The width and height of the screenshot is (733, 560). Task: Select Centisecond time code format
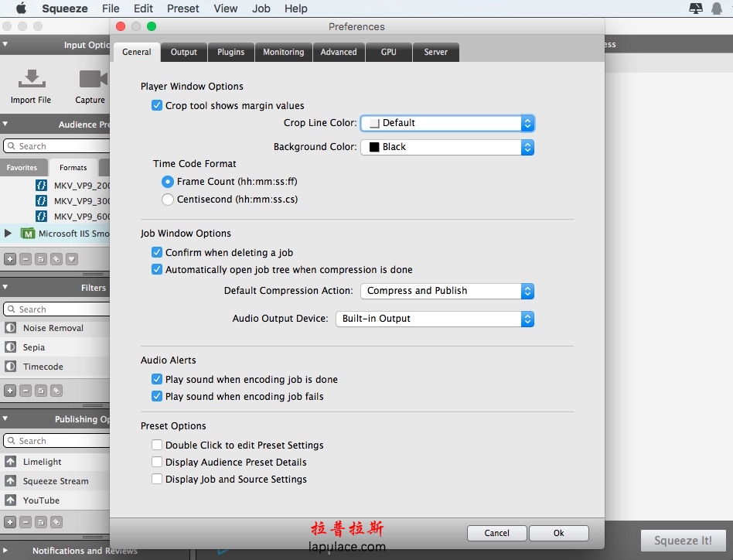click(167, 199)
